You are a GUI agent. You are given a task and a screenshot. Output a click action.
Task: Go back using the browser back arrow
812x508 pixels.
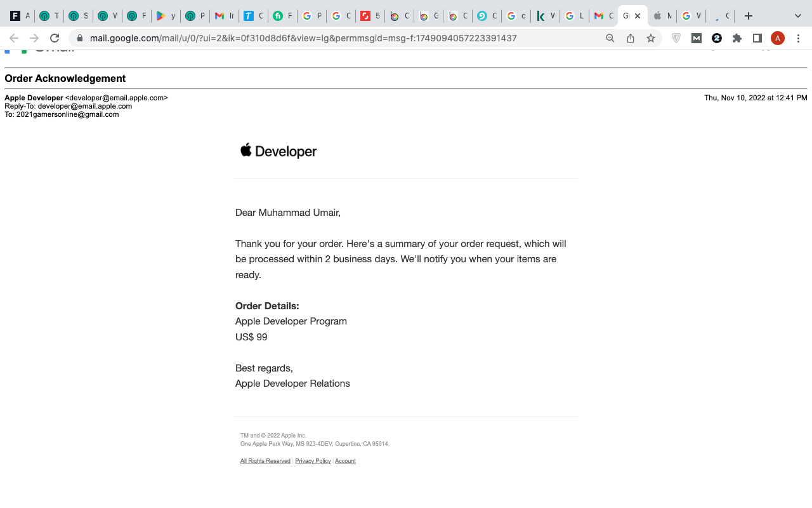point(14,38)
